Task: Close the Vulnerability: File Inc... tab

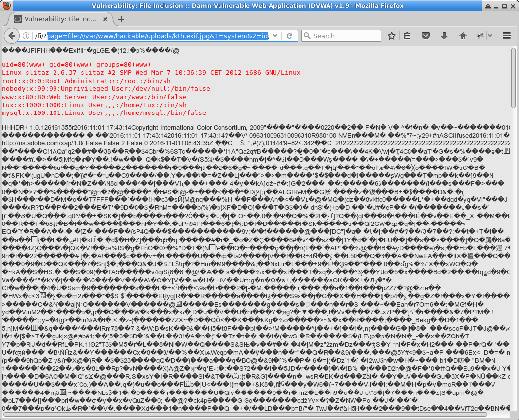Action: 105,19
